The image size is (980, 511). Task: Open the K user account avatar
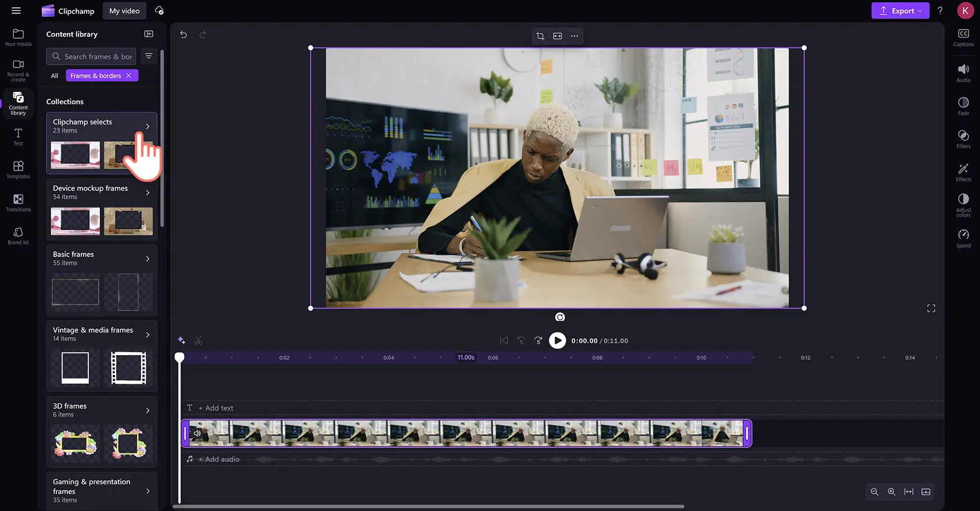point(965,10)
